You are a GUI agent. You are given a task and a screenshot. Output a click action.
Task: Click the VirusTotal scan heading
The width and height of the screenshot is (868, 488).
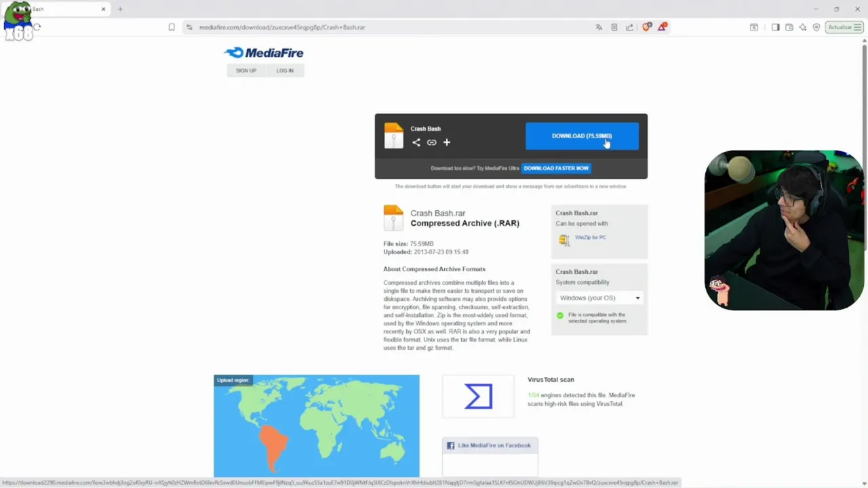point(551,380)
